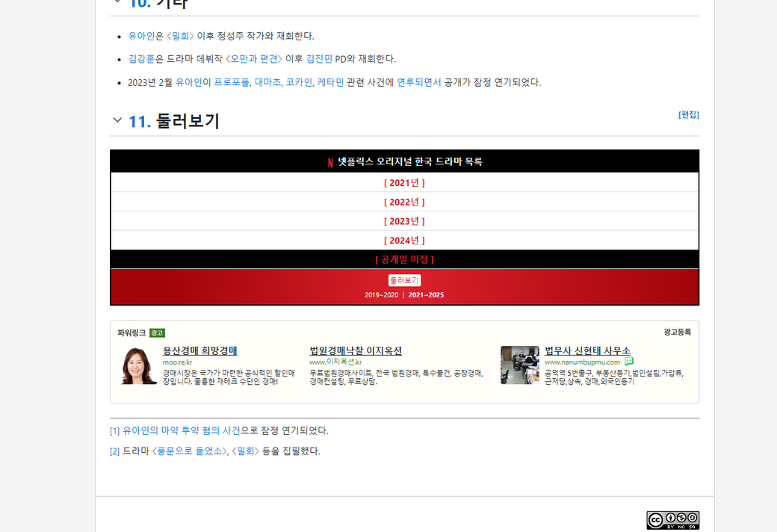Open the 용산경매 희망경매 ad link
This screenshot has height=532, width=777.
click(x=199, y=351)
